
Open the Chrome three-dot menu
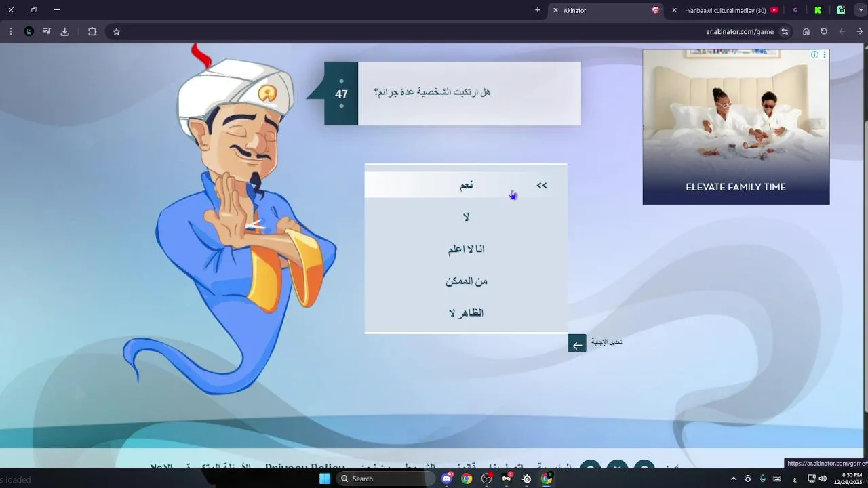(x=11, y=31)
